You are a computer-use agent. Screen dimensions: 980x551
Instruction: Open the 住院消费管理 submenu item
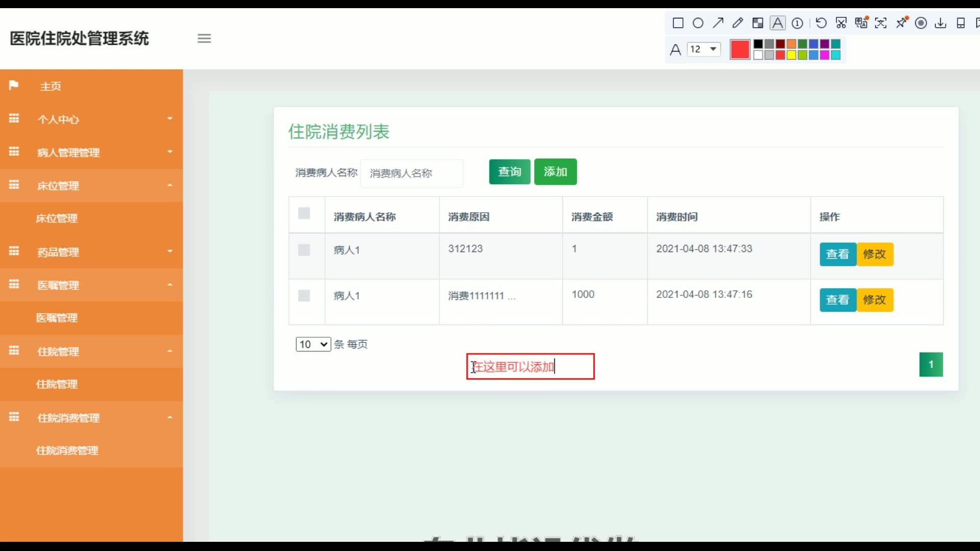tap(67, 450)
